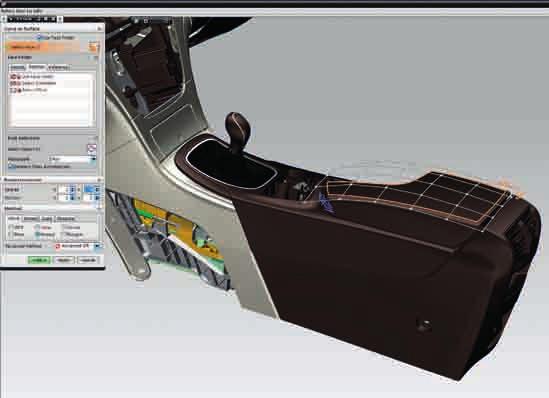549x398 pixels.
Task: Toggle the lower-middle checkbox in the bottom options group
Action: pos(37,235)
